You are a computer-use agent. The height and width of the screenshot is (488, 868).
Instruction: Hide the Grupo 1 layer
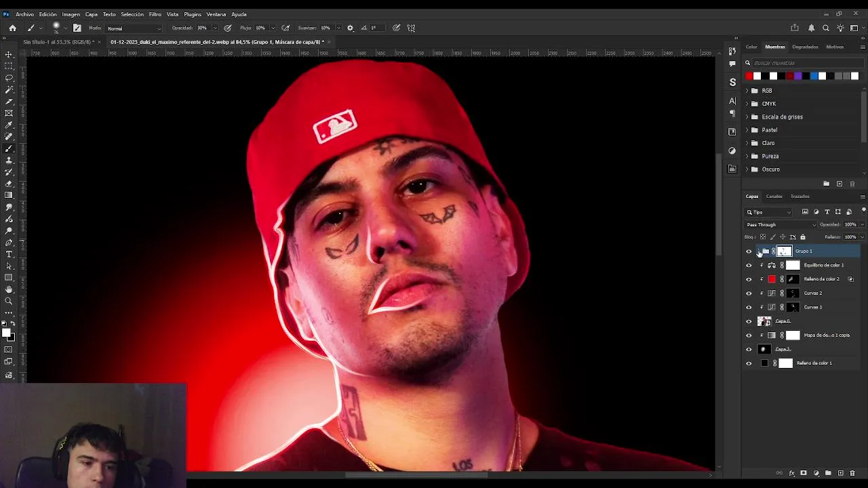pyautogui.click(x=749, y=251)
